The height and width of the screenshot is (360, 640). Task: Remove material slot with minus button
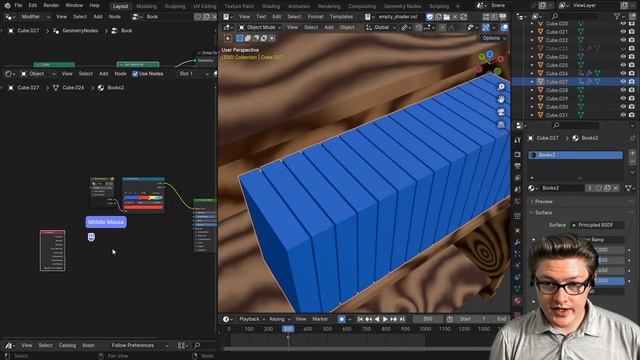click(x=632, y=161)
